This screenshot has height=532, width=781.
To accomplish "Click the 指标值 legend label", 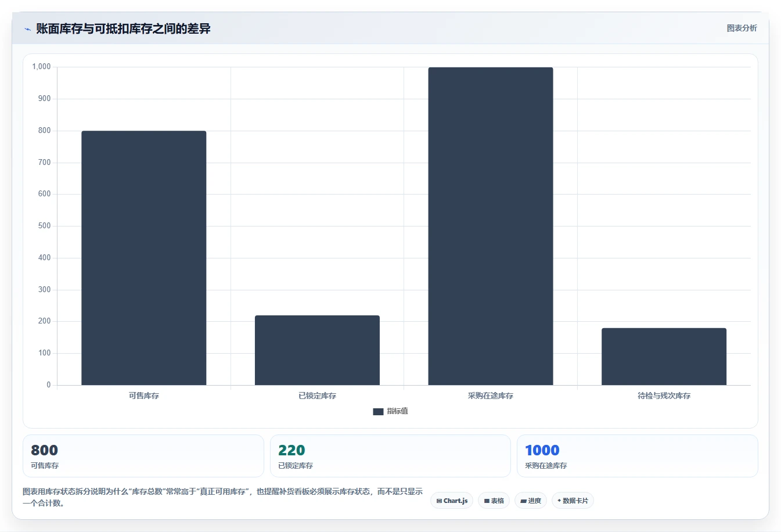I will (x=398, y=411).
